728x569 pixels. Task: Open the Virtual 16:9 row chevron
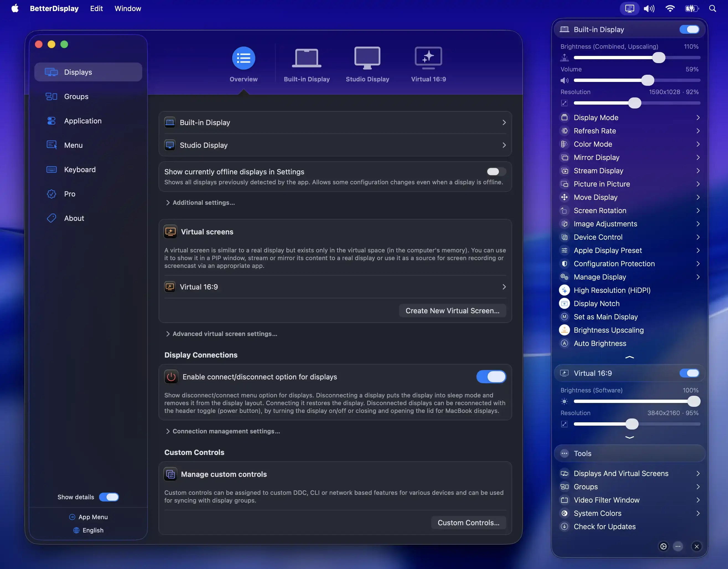[504, 287]
